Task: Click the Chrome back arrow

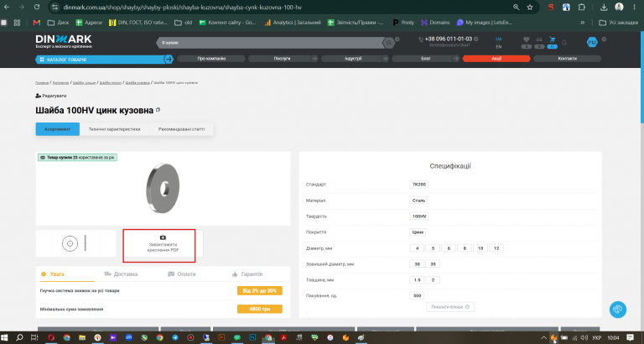Action: pos(7,7)
